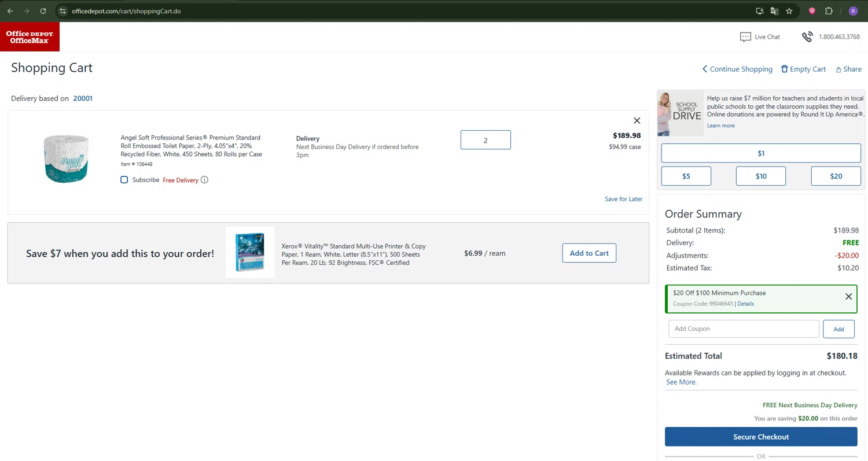Click the quantity field showing 2
This screenshot has height=461, width=868.
click(486, 140)
